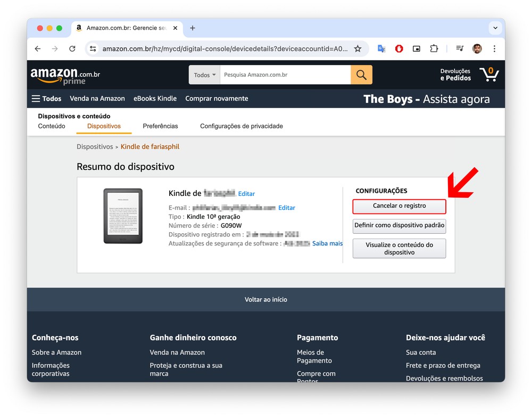Open the Chrome three-dot menu
Screen dimensions: 532x418
(x=494, y=48)
